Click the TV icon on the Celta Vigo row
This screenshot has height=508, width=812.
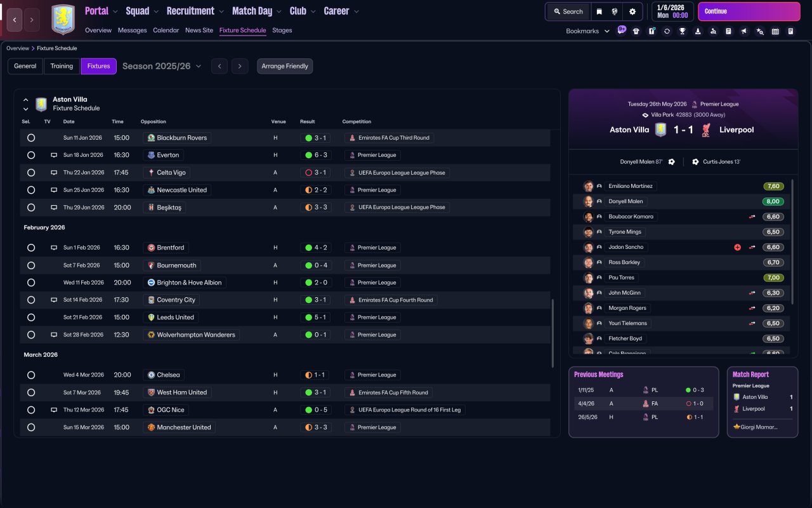pyautogui.click(x=54, y=173)
